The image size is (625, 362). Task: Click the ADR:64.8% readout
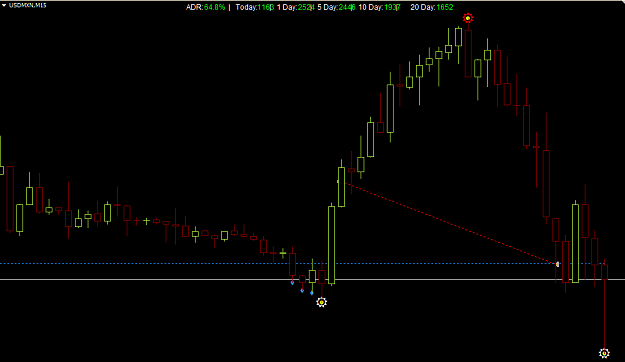205,7
